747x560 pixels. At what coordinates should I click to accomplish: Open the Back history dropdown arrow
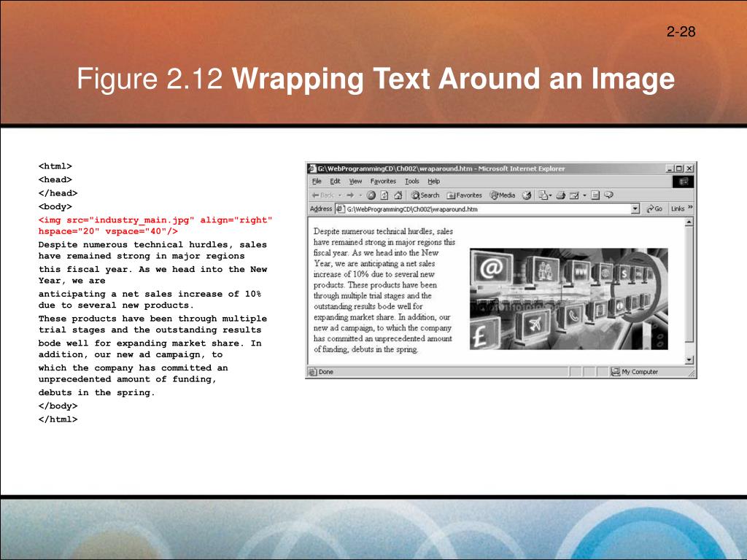click(340, 195)
